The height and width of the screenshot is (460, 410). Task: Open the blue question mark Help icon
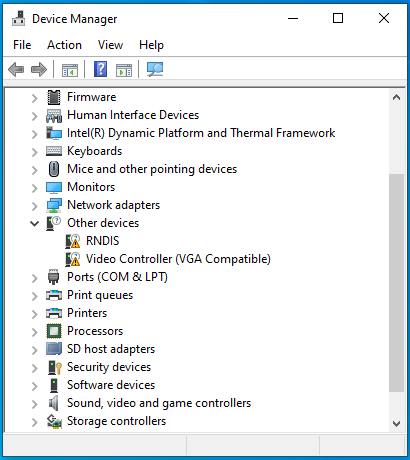tap(100, 69)
